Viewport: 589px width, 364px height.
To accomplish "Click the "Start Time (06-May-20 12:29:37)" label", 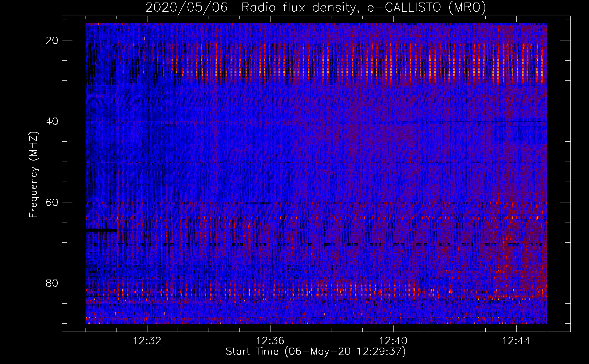I will [316, 352].
